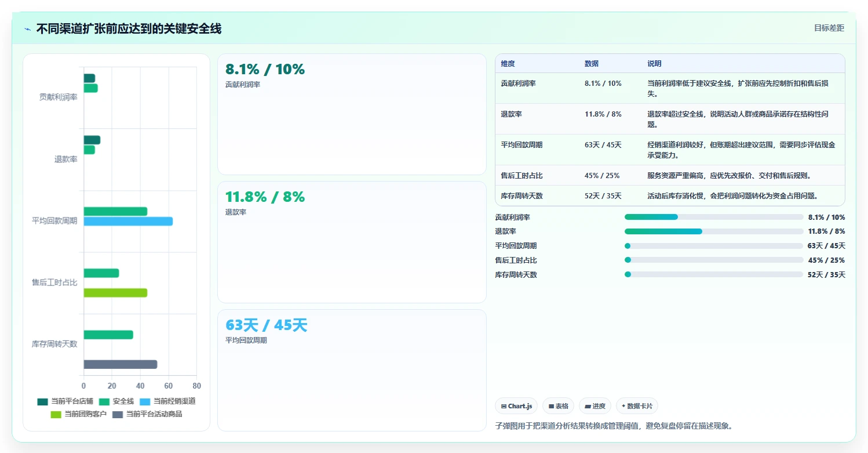
Task: Toggle 安全线 legend color box
Action: click(104, 401)
